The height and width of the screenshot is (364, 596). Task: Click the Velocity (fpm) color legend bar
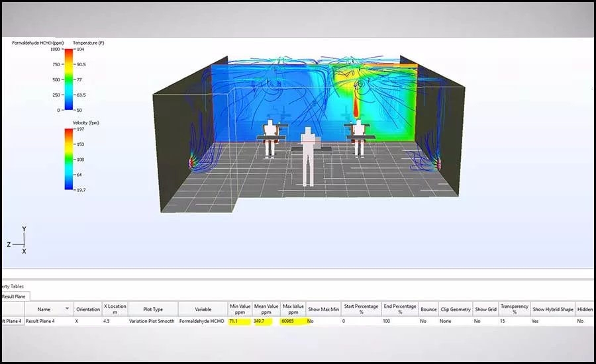tap(68, 159)
